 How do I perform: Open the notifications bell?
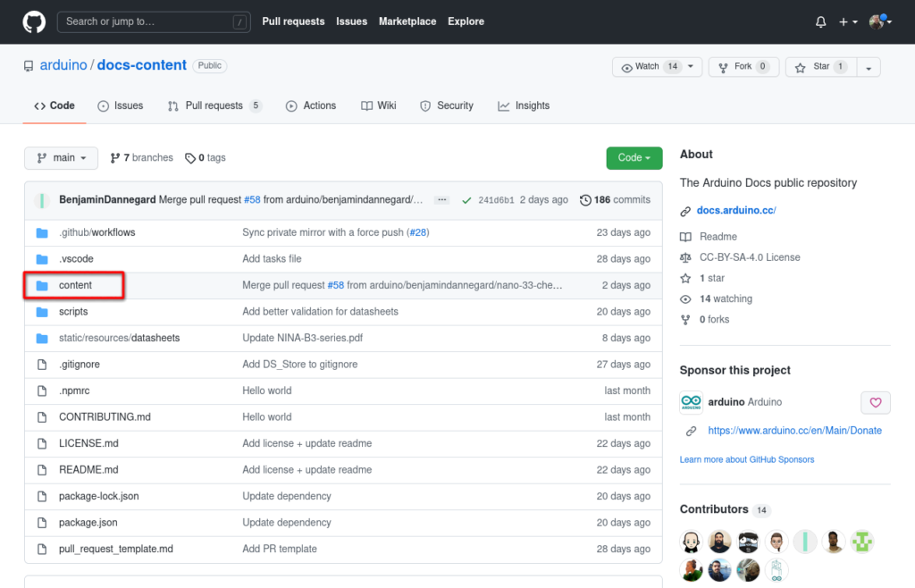[820, 22]
